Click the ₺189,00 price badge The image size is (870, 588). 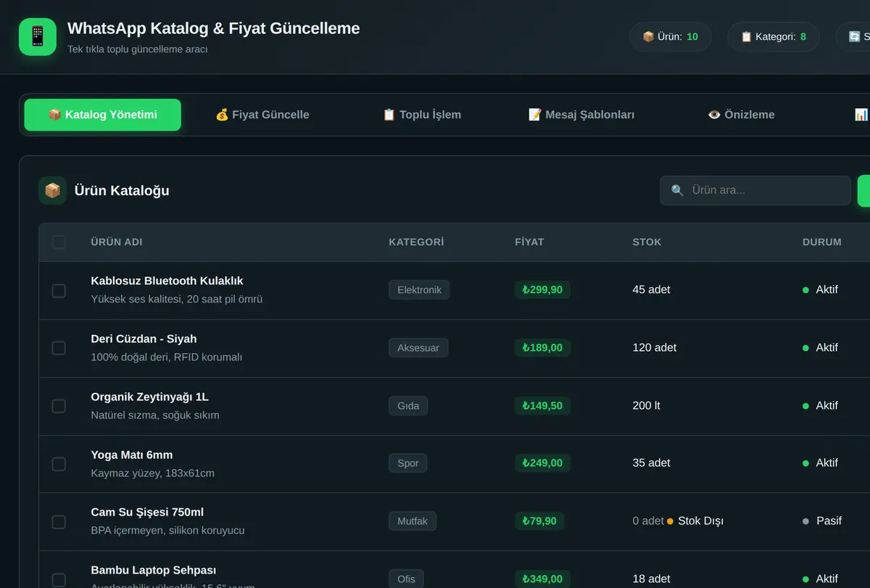point(543,348)
